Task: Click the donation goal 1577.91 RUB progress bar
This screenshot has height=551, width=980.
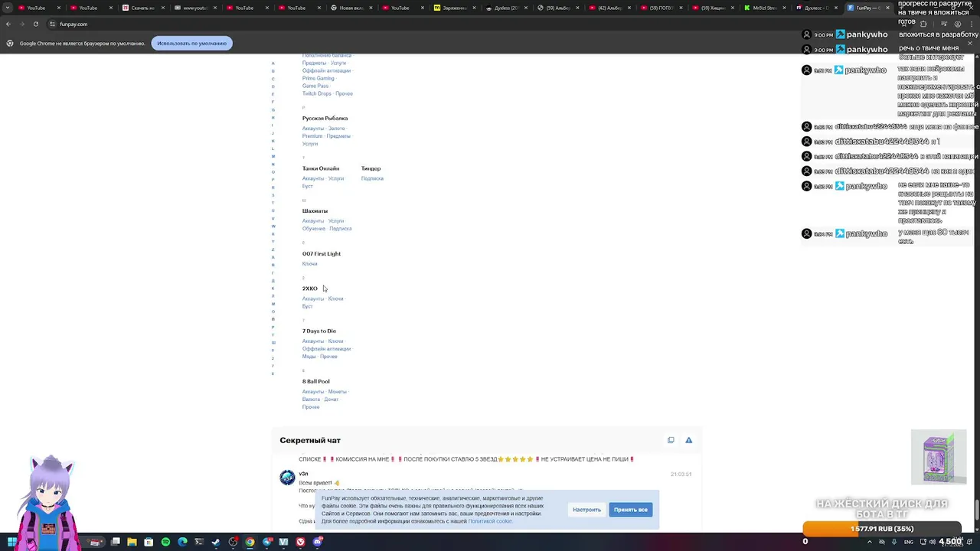Action: tap(881, 529)
